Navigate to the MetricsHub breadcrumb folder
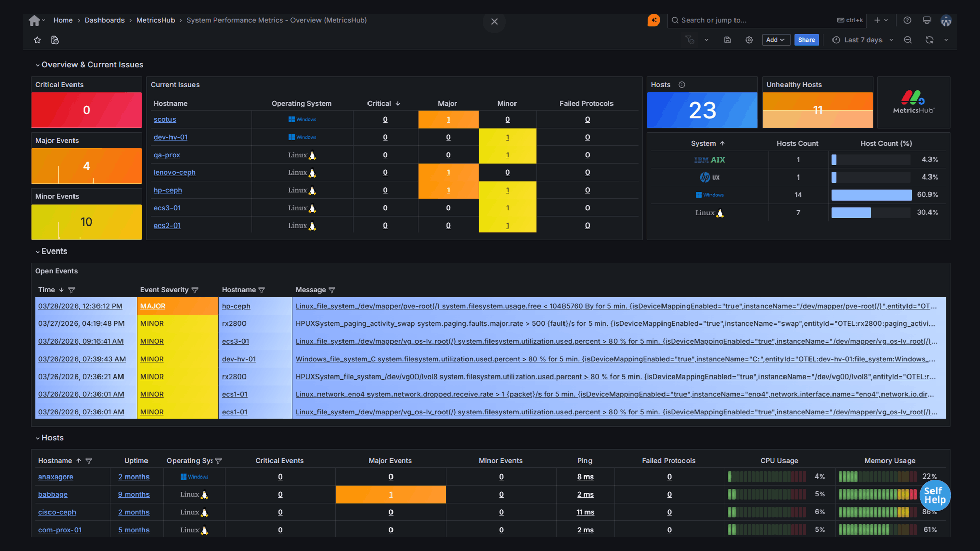The height and width of the screenshot is (551, 980). tap(155, 20)
